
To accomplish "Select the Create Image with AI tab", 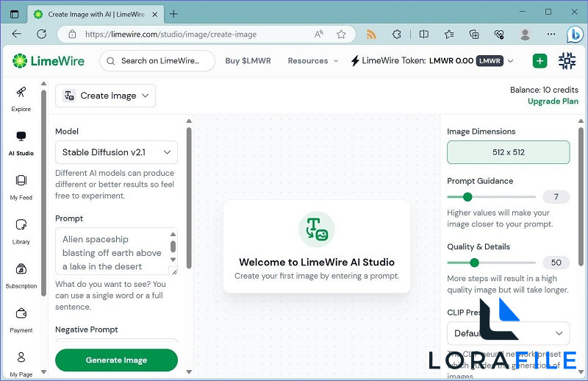I will [x=96, y=14].
